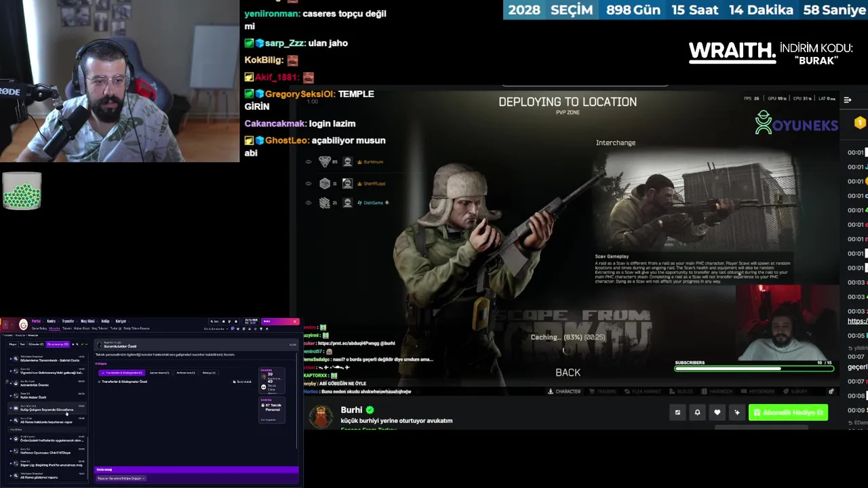Click the BACK button on deploying screen
Viewport: 868px width, 488px height.
tap(568, 372)
